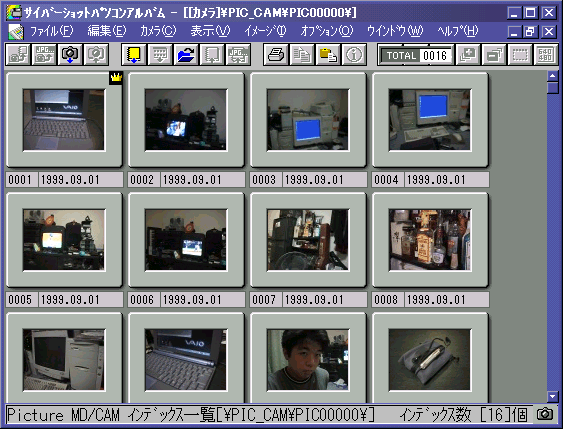Click the 640x480 size icon in toolbar
Image resolution: width=563 pixels, height=429 pixels.
pyautogui.click(x=546, y=55)
